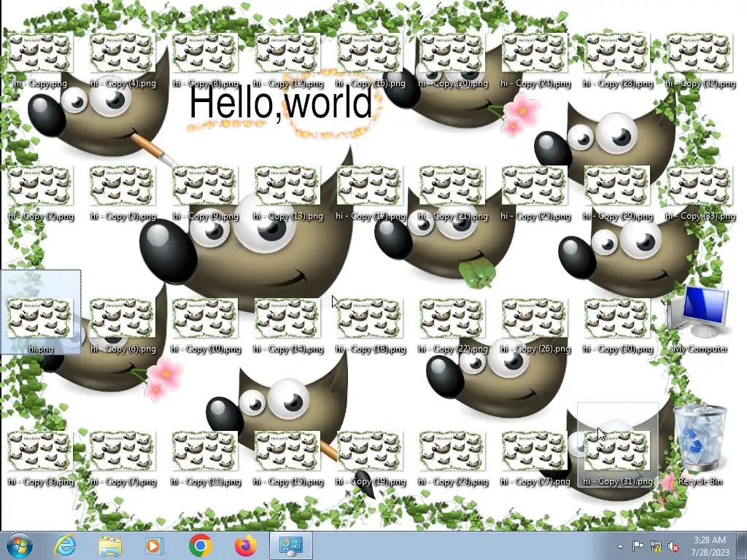Click the hi - Copy (8).png desktop icon
The image size is (747, 560).
pyautogui.click(x=205, y=60)
